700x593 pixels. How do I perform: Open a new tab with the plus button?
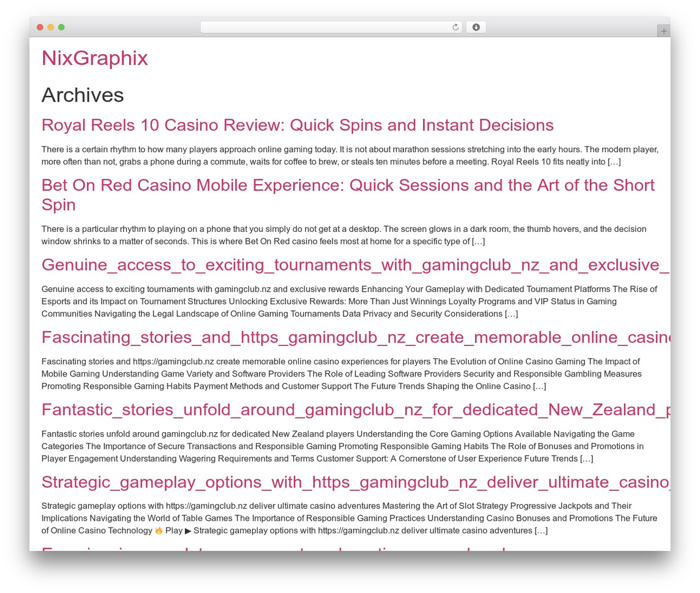(663, 31)
